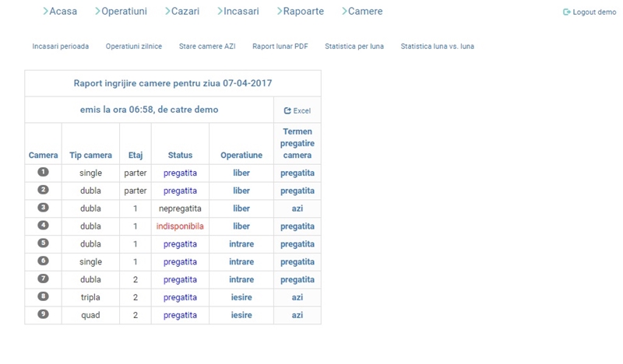The width and height of the screenshot is (623, 364).
Task: Click the room 8 number badge
Action: click(x=43, y=296)
